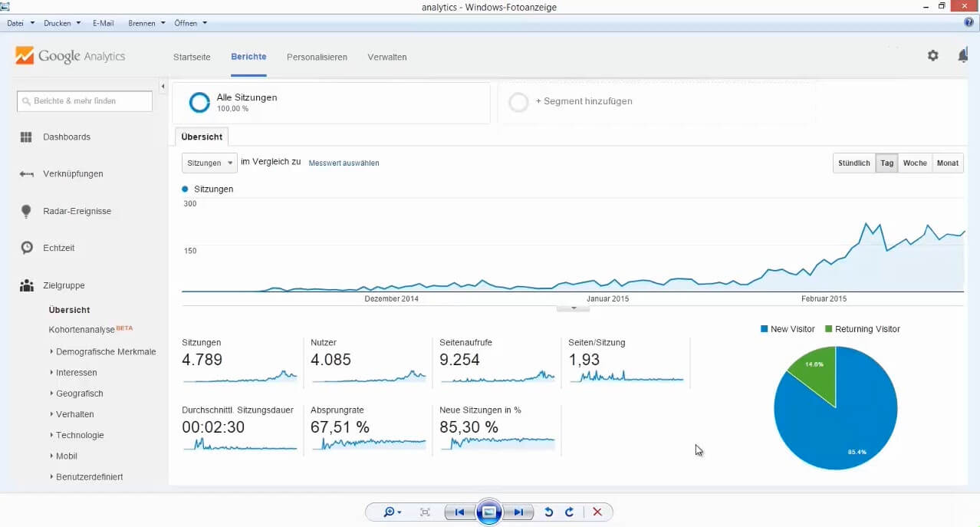Select the Übersicht report tab
This screenshot has height=527, width=980.
click(202, 137)
